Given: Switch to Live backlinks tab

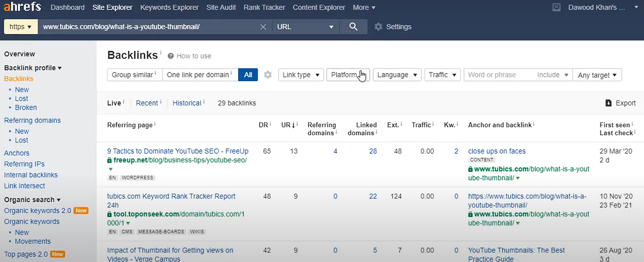Looking at the screenshot, I should (114, 103).
